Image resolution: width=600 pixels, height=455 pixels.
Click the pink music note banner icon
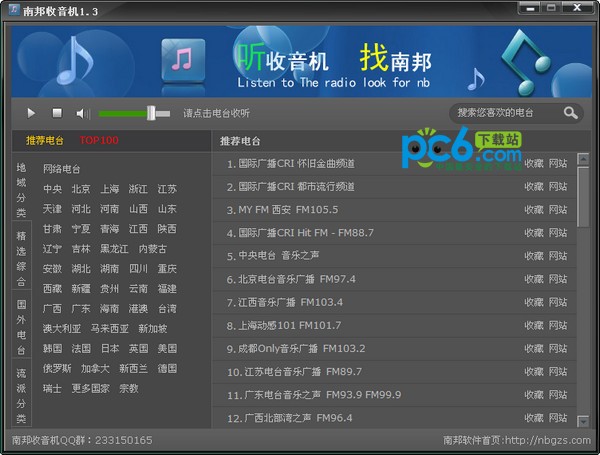pyautogui.click(x=183, y=60)
